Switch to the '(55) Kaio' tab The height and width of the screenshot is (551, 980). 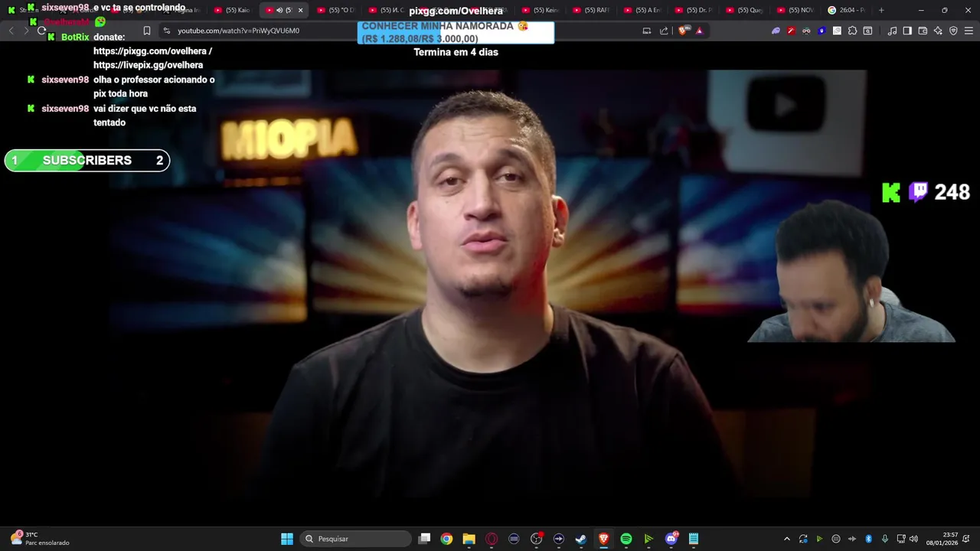233,10
